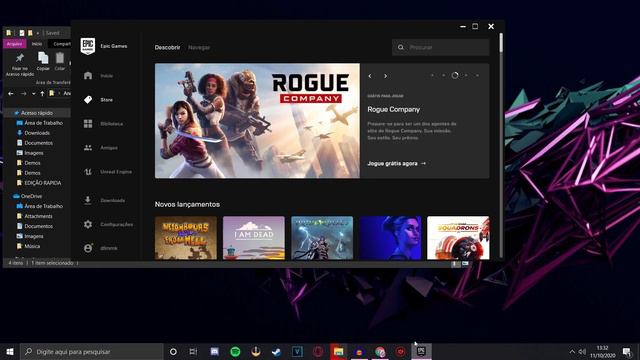
Task: Open the thumbnail with lightning storm artwork
Action: click(x=322, y=238)
